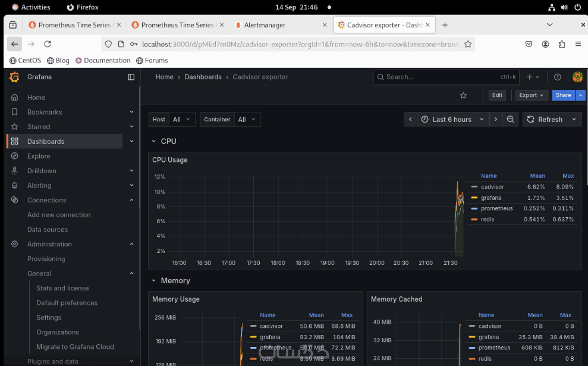This screenshot has height=366, width=588.
Task: Switch to the first Prometheus Time Series tab
Action: point(75,25)
